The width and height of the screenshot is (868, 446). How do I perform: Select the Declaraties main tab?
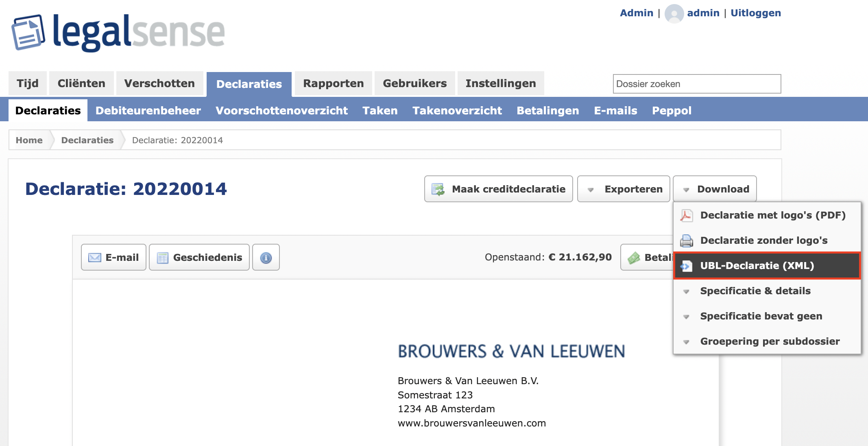coord(249,84)
